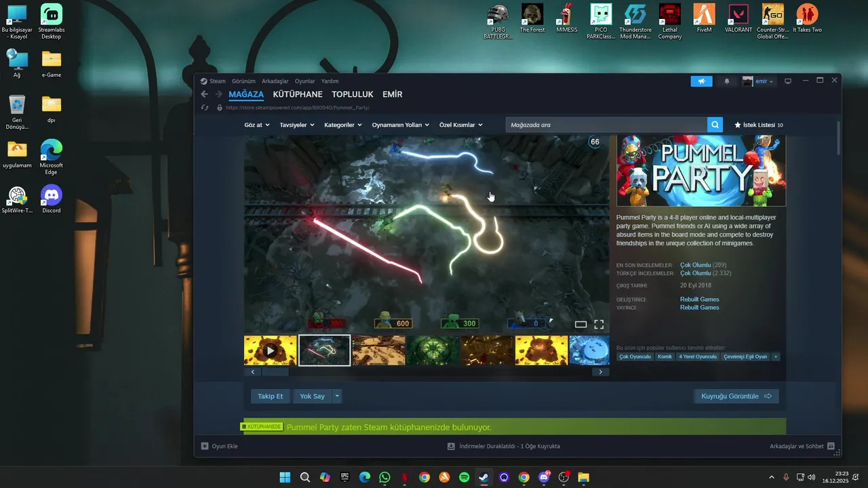This screenshot has height=488, width=868.
Task: Click the downloads status icon in footer
Action: coord(451,446)
